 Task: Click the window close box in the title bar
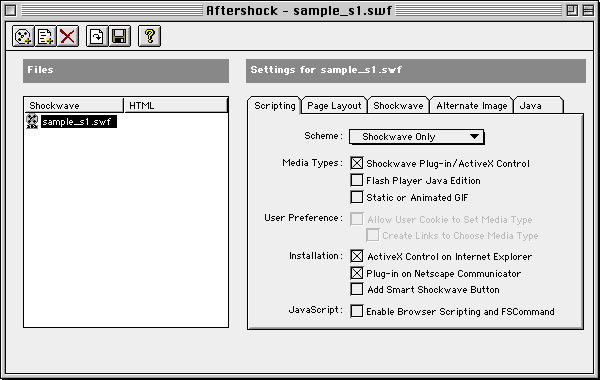point(11,10)
